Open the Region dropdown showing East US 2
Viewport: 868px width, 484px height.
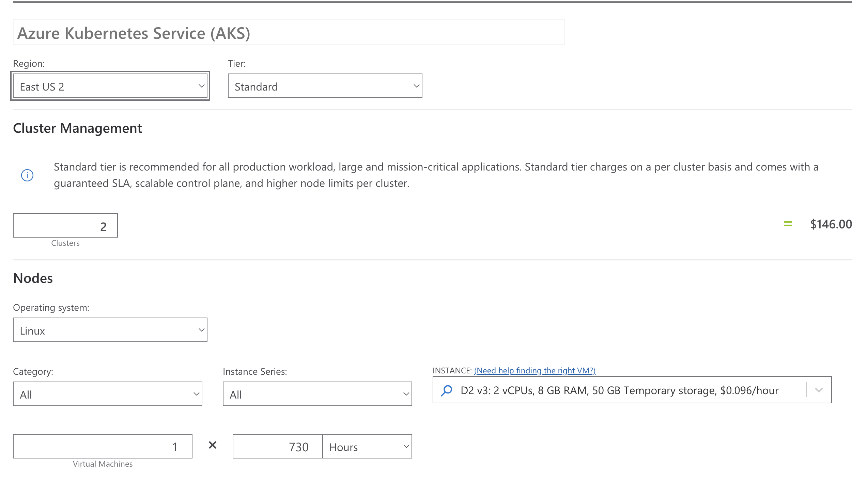110,86
